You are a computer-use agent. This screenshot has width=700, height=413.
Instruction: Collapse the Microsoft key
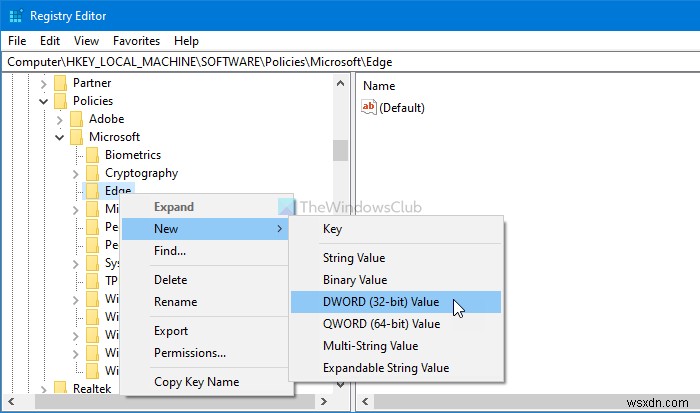[x=59, y=138]
